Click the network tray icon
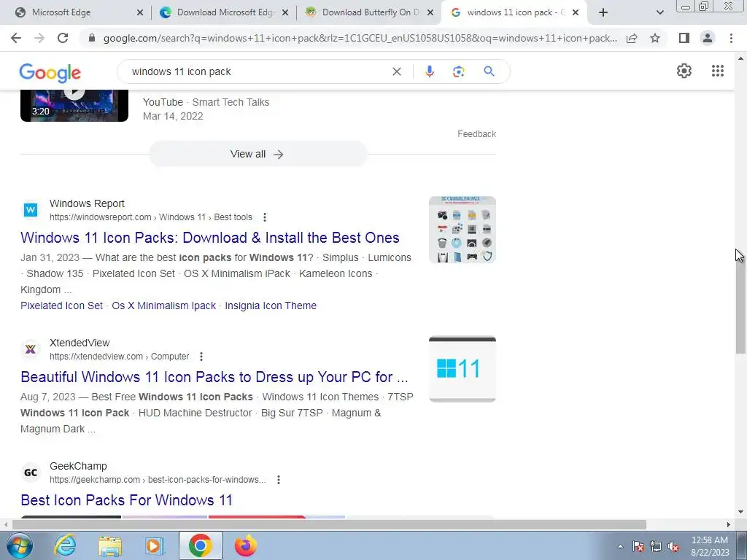Image resolution: width=747 pixels, height=560 pixels. (x=656, y=547)
